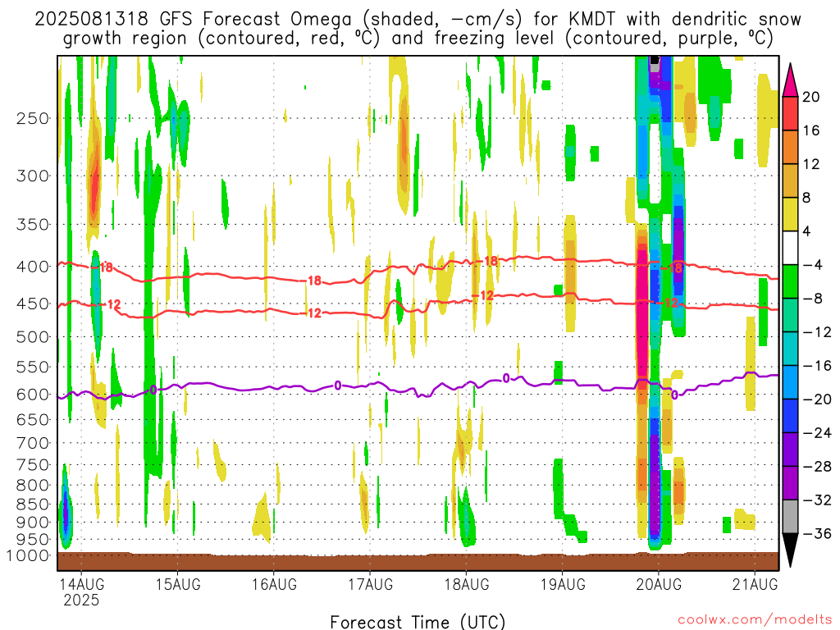Click the 900 pressure level label
Viewport: 840px width, 630px height.
pyautogui.click(x=33, y=523)
